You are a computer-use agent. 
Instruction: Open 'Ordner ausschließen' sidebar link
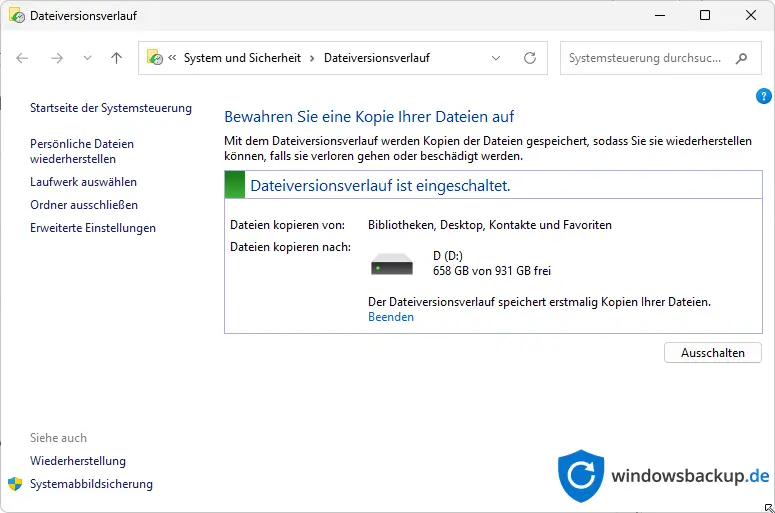(84, 205)
